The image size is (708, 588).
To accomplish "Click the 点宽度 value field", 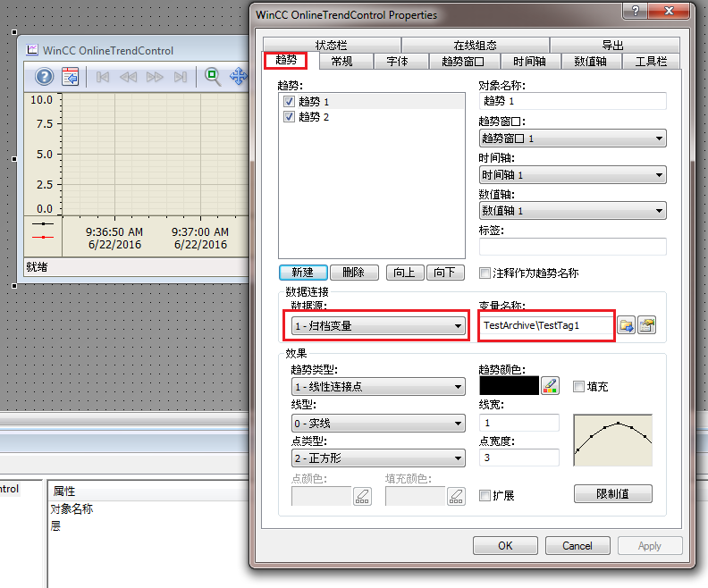I will tap(518, 458).
